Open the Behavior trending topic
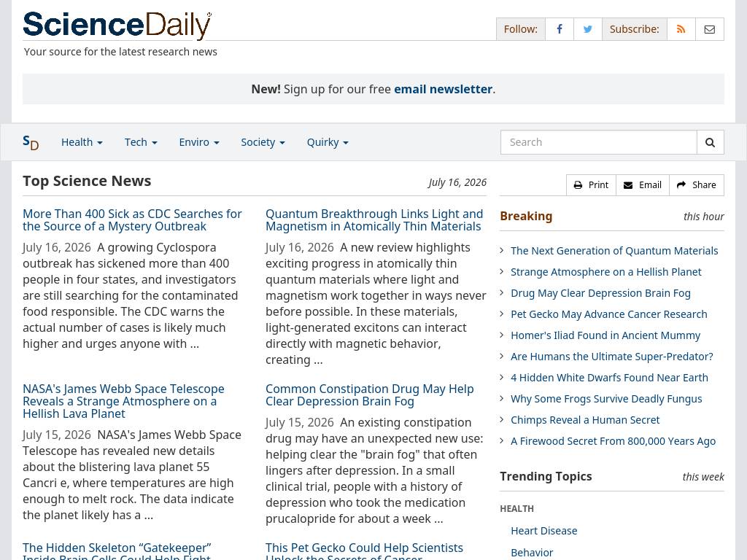The image size is (747, 560). click(532, 553)
